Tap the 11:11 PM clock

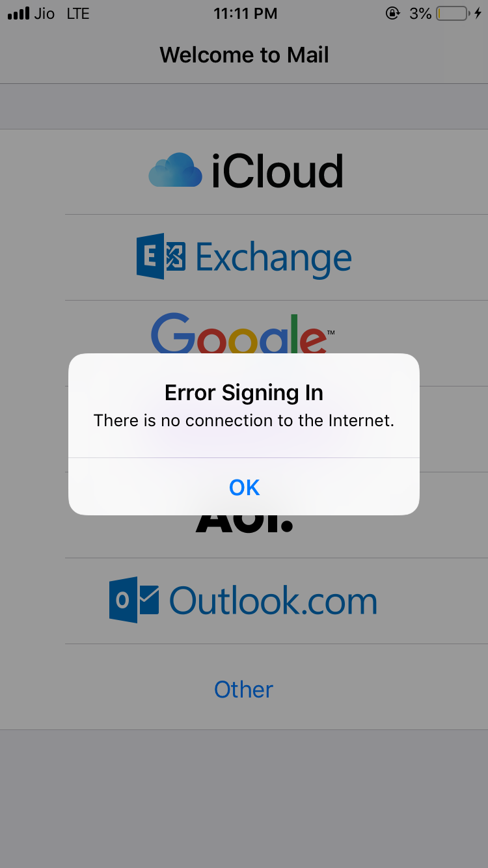(x=245, y=14)
